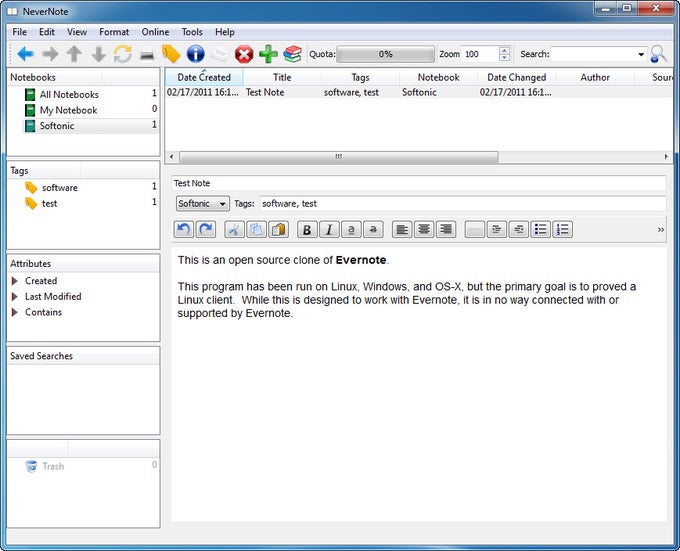Open the Online menu
This screenshot has width=680, height=551.
(155, 32)
